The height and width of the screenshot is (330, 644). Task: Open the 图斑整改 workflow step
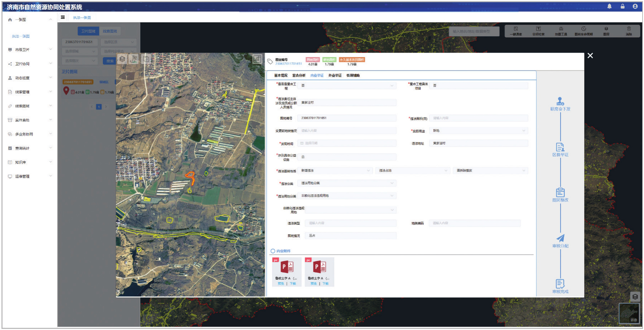point(560,192)
